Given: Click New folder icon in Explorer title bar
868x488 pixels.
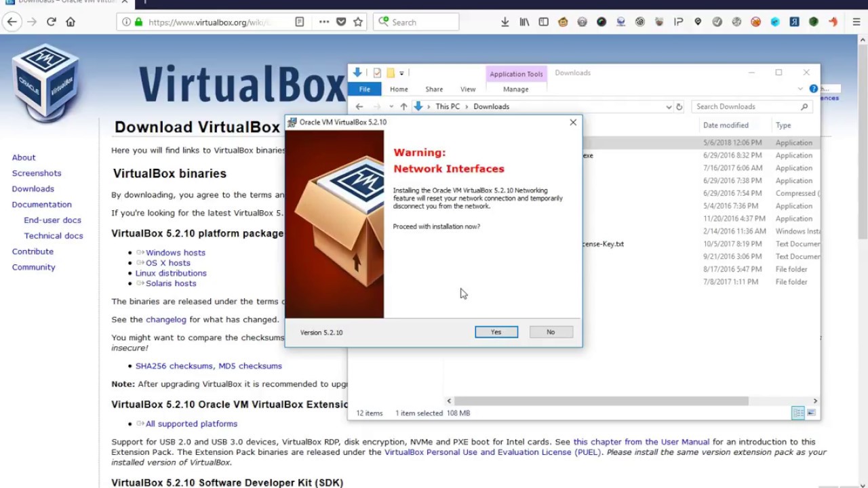Looking at the screenshot, I should 390,73.
